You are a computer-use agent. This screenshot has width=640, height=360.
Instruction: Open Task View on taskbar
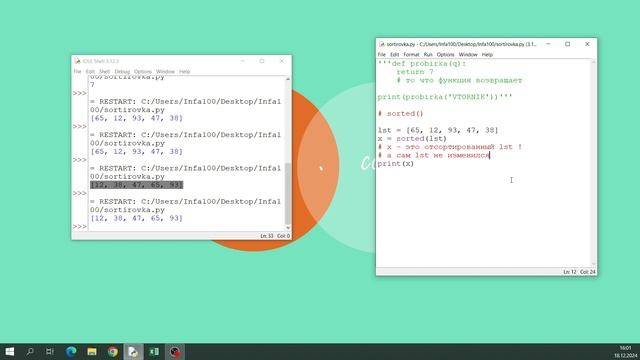(x=50, y=351)
